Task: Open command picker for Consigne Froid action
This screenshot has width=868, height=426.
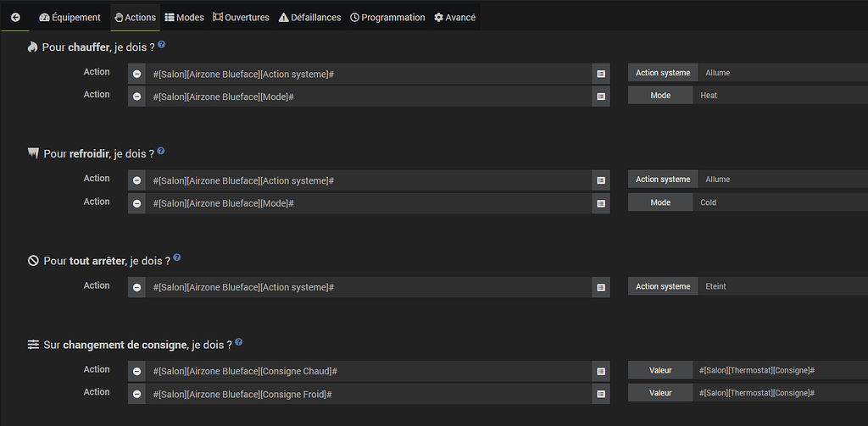Action: pos(601,394)
